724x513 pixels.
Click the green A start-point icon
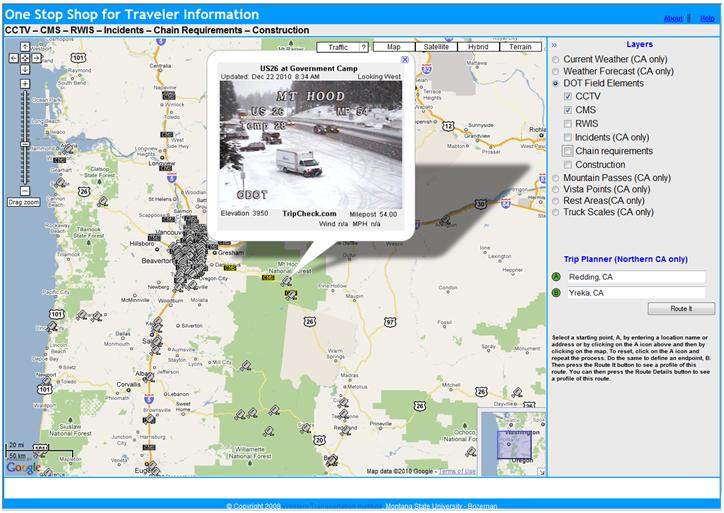556,277
